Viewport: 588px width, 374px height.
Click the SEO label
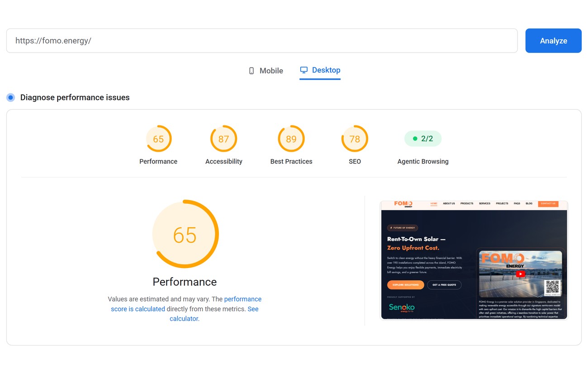tap(355, 161)
